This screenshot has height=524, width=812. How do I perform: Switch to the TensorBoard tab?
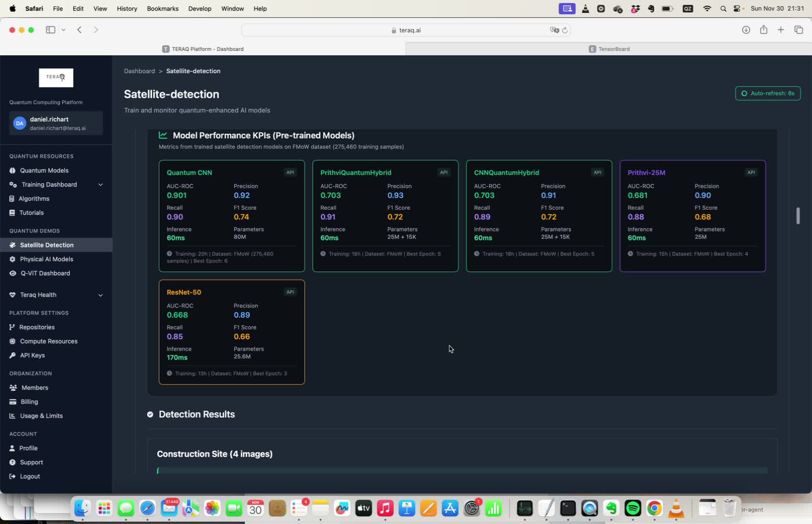(x=609, y=49)
